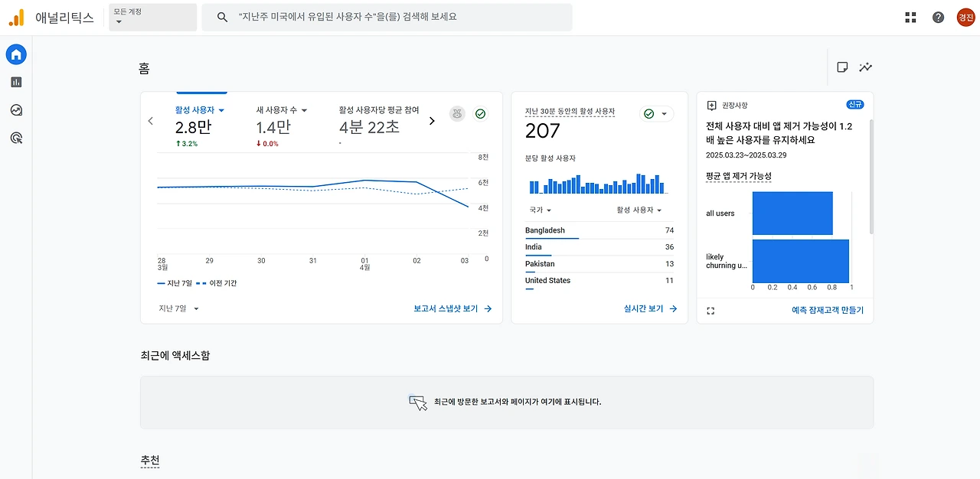
Task: Click the fullscreen expand icon in the recommendation card
Action: [x=710, y=311]
